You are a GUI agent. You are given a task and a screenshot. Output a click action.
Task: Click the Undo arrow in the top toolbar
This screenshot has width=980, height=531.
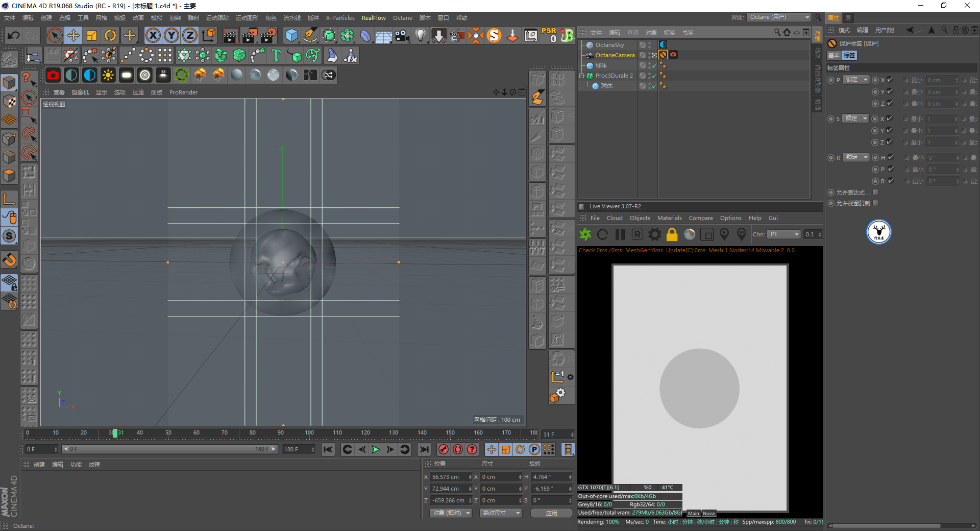[14, 35]
